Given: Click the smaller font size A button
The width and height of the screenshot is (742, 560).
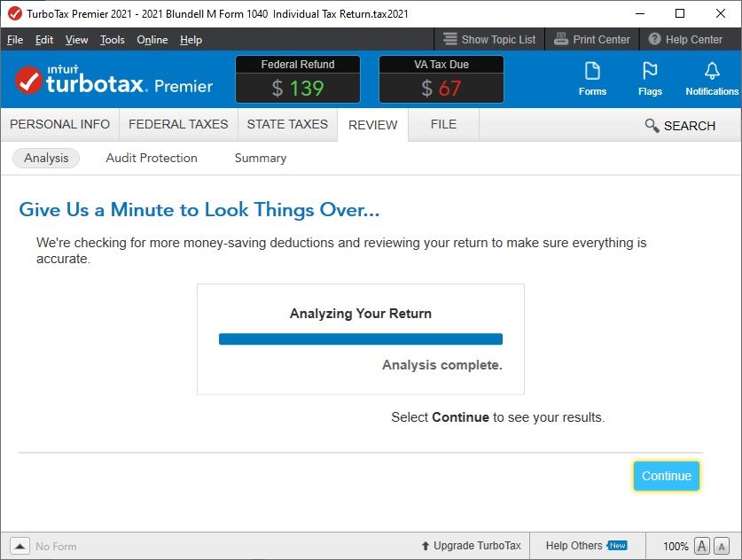Looking at the screenshot, I should click(x=722, y=547).
